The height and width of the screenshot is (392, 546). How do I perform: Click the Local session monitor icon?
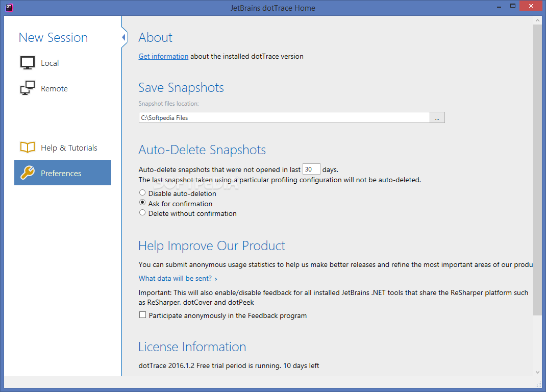(27, 63)
